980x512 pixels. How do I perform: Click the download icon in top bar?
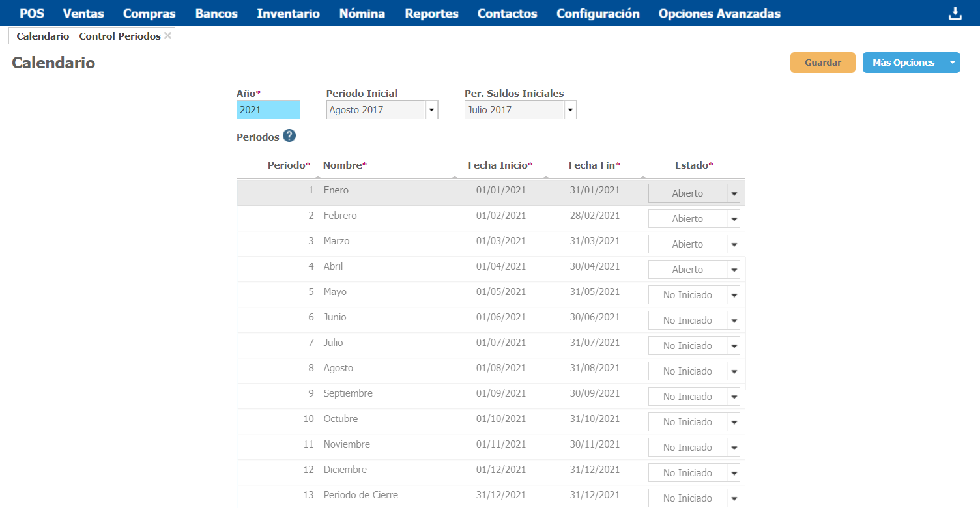coord(955,14)
